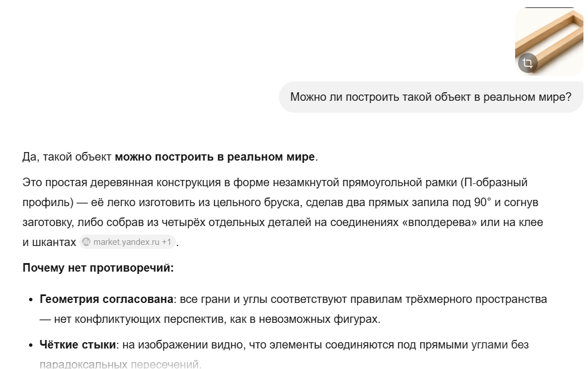The width and height of the screenshot is (588, 369).
Task: Click bold label "Чёткие стыки"
Action: point(77,345)
